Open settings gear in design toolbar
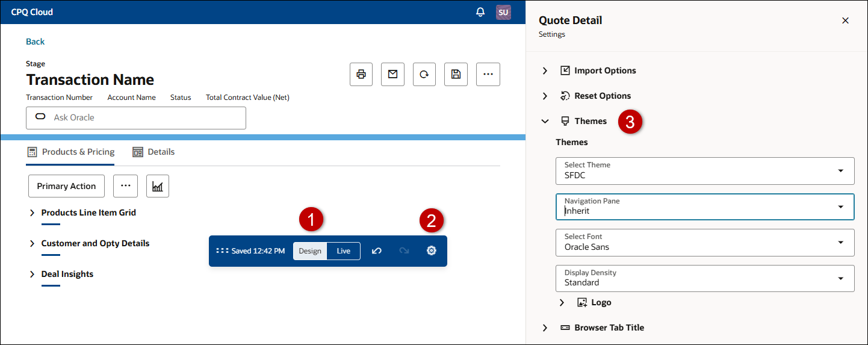This screenshot has height=345, width=868. [432, 251]
